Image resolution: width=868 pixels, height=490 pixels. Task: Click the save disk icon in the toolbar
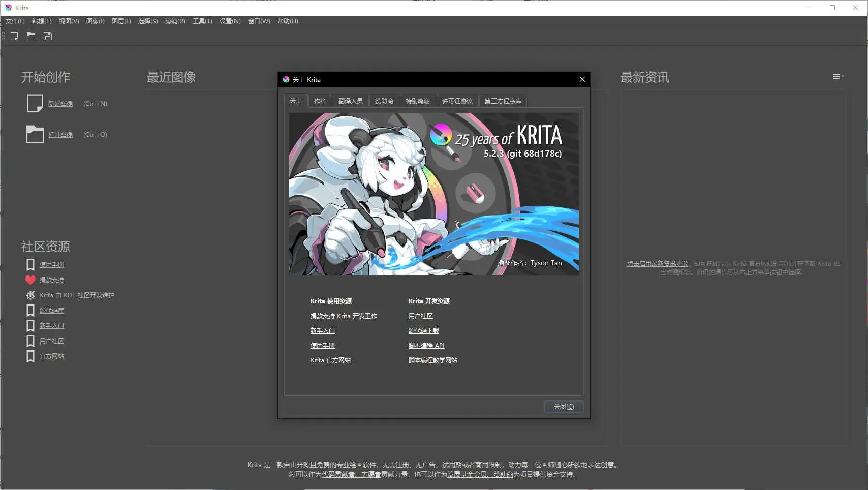coord(48,36)
